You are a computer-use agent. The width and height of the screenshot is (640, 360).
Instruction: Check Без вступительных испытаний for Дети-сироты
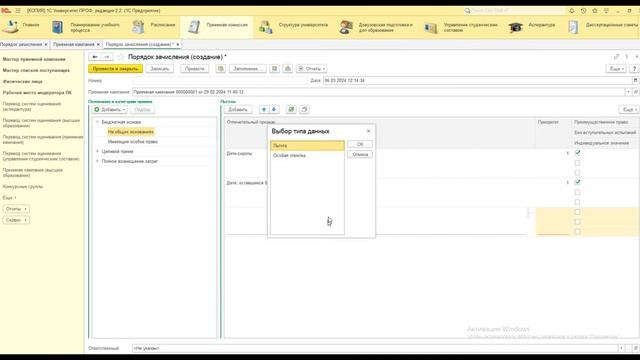578,163
